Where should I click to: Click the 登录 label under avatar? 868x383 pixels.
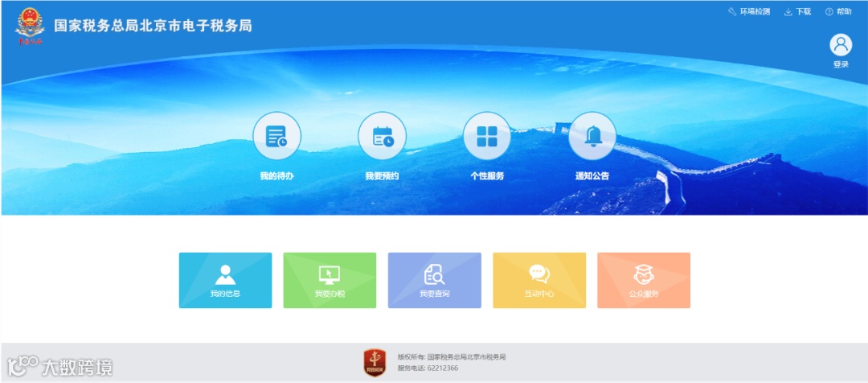click(x=841, y=64)
